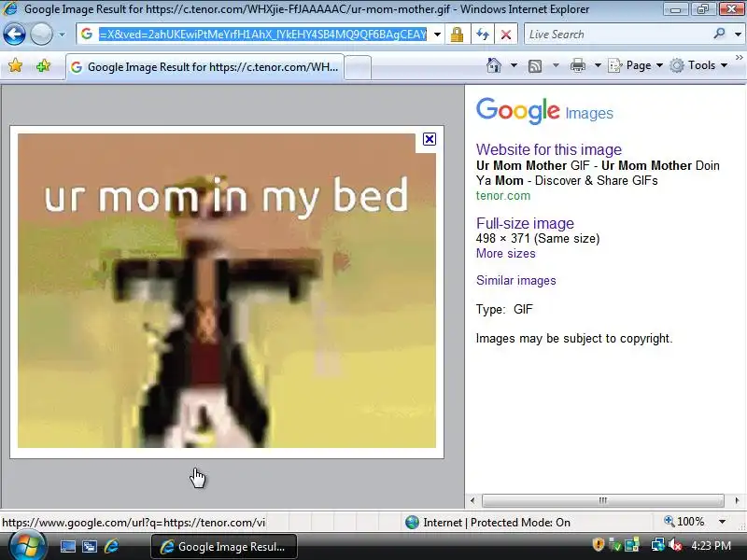
Task: Show more toolbar commands chevron
Action: [739, 58]
